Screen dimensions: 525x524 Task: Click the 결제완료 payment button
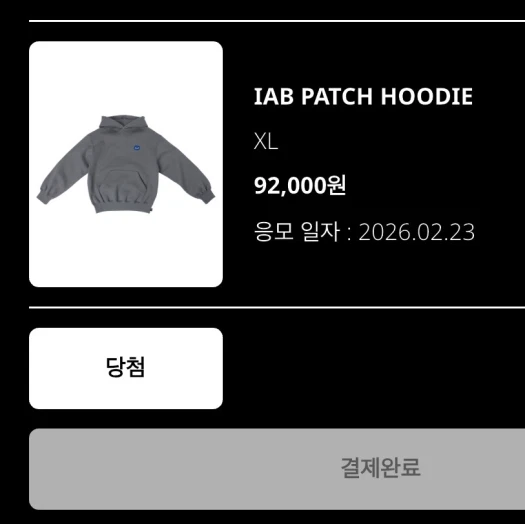click(277, 469)
